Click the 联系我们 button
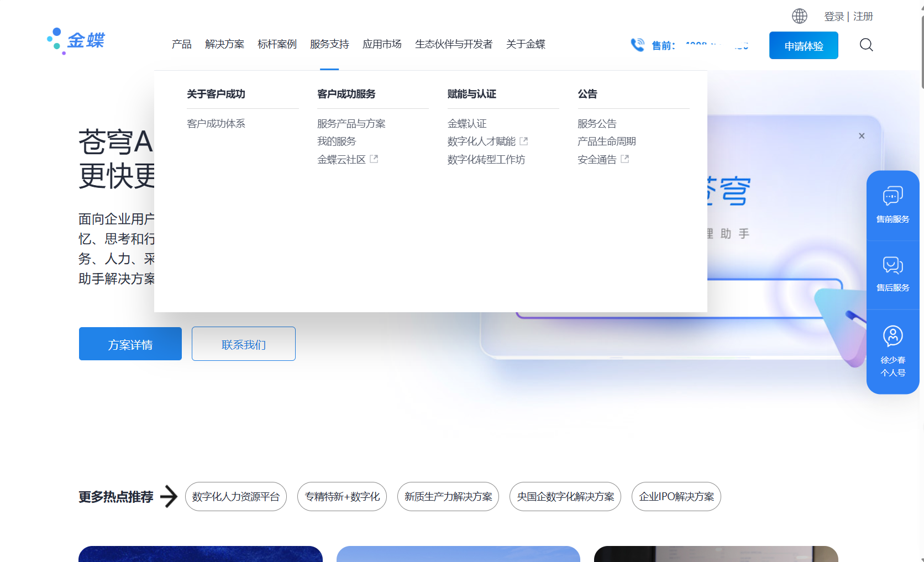Image resolution: width=924 pixels, height=562 pixels. pos(244,344)
